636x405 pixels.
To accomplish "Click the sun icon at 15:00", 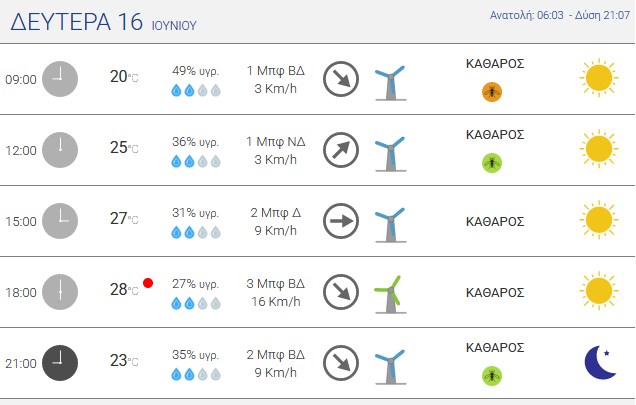I will [599, 220].
